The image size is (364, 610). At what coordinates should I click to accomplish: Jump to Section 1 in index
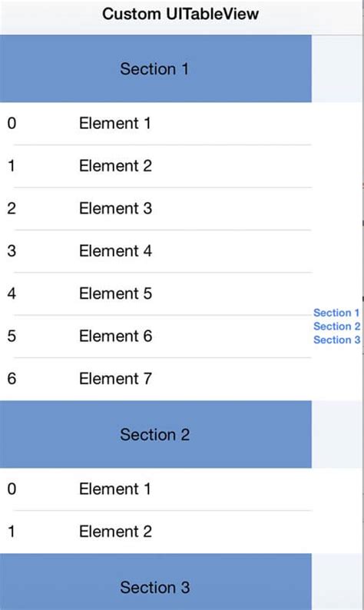click(336, 313)
